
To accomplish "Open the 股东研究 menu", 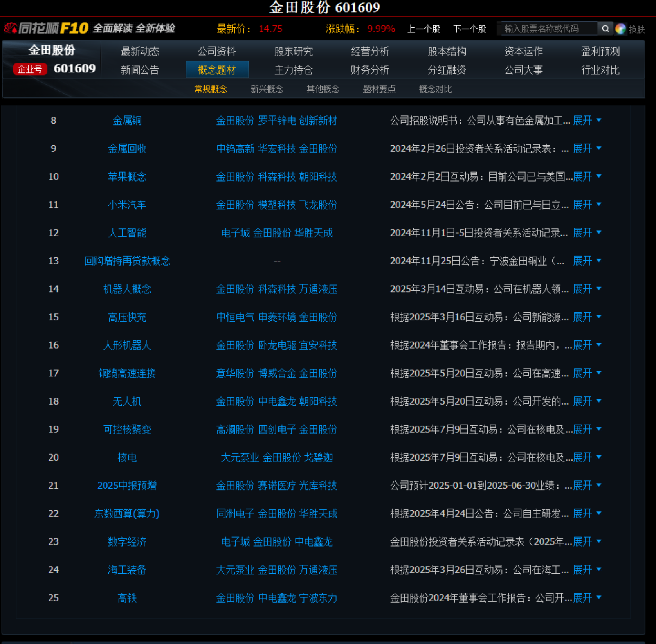I will 294,51.
